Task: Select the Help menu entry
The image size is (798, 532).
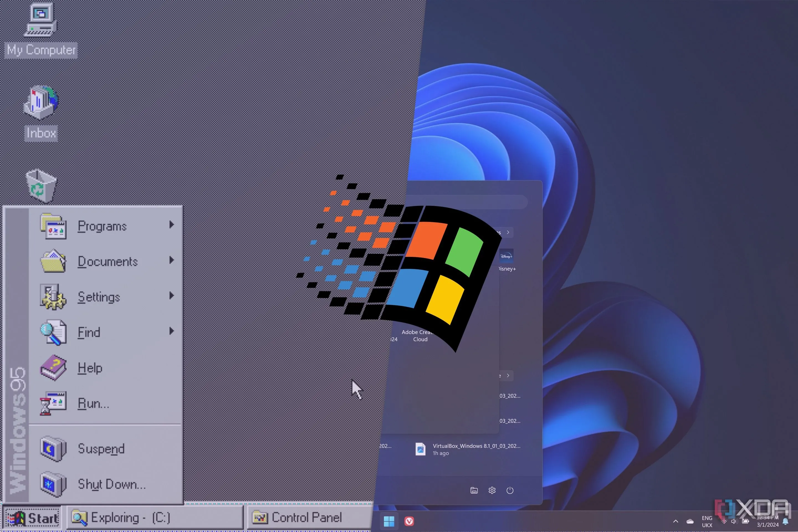Action: tap(105, 368)
